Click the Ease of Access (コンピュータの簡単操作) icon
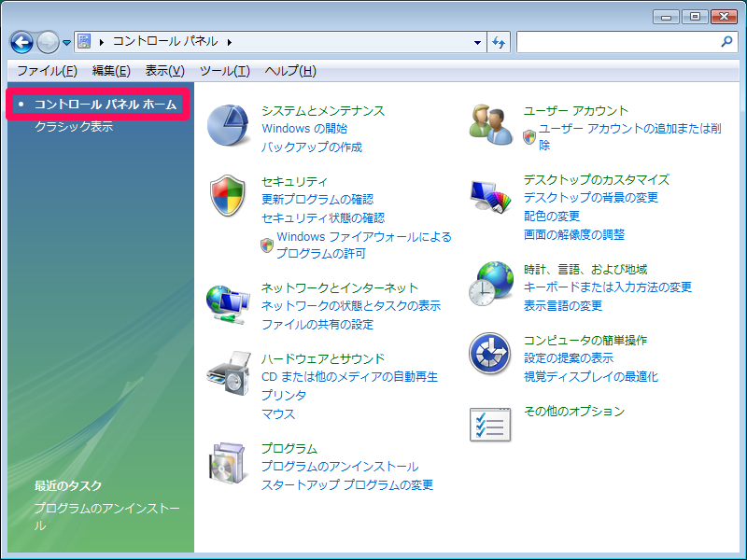The image size is (747, 560). click(x=490, y=354)
